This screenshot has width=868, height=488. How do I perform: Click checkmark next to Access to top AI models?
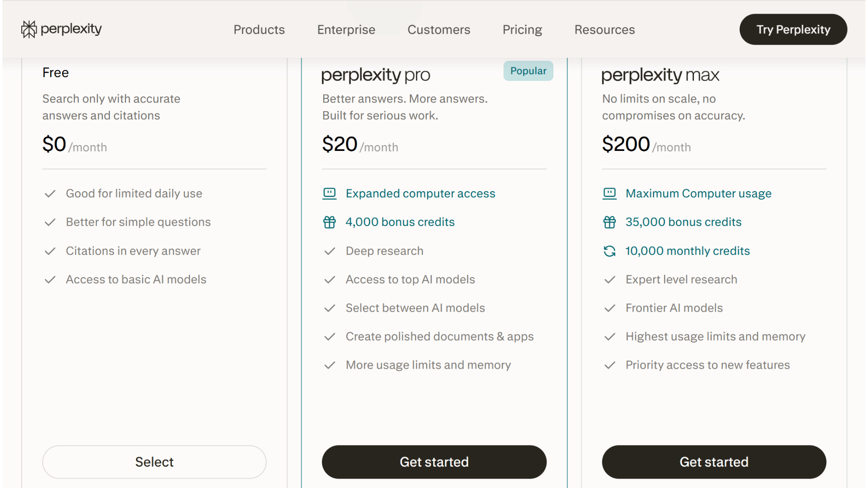330,280
